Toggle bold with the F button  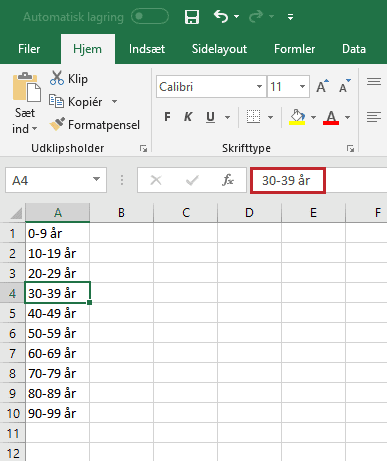pos(167,117)
